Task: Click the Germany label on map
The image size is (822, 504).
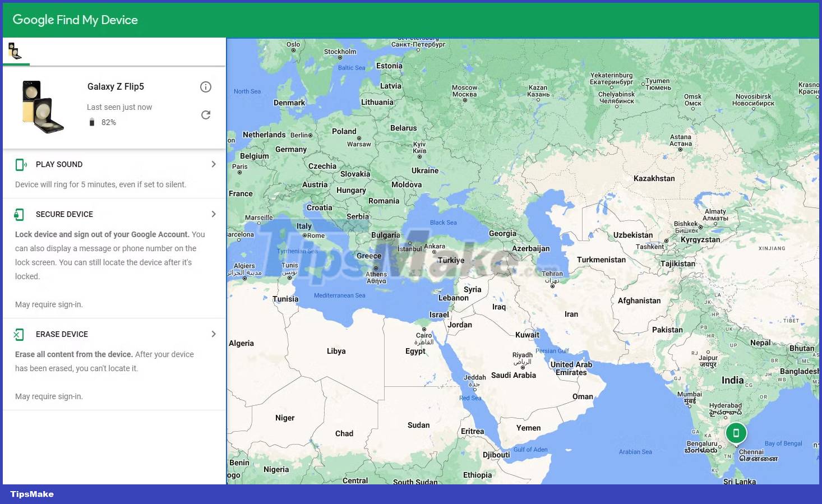Action: [x=291, y=150]
